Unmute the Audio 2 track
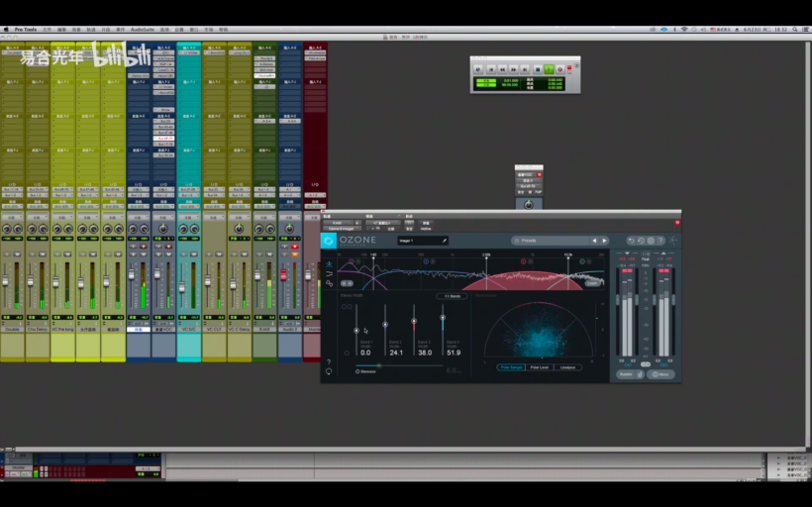This screenshot has width=812, height=507. click(x=295, y=254)
